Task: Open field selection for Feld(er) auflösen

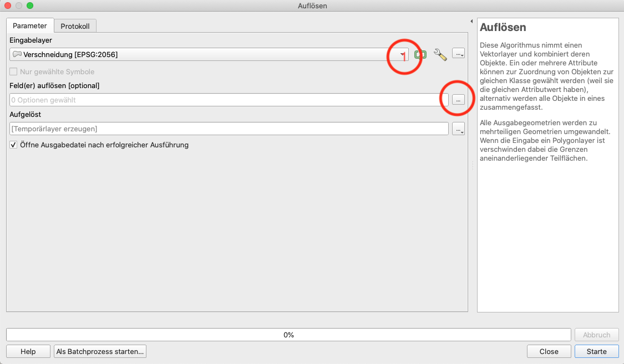Action: pos(458,100)
